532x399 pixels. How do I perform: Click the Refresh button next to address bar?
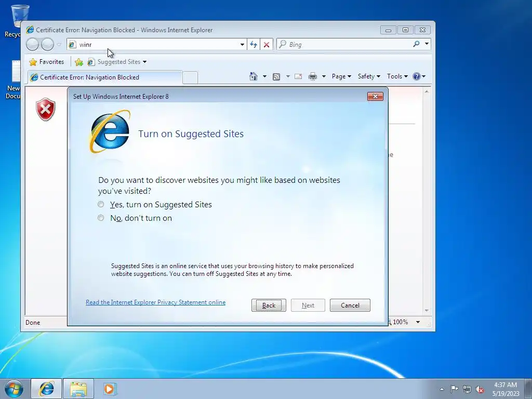tap(254, 45)
